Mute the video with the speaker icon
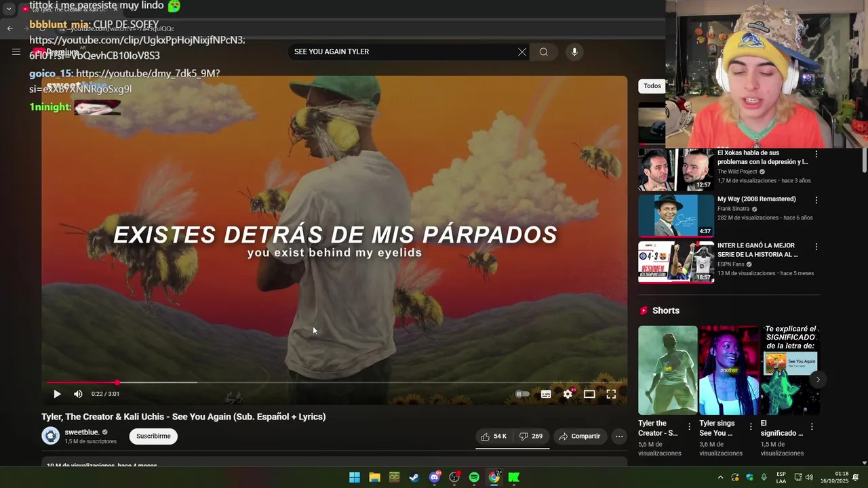 tap(78, 394)
